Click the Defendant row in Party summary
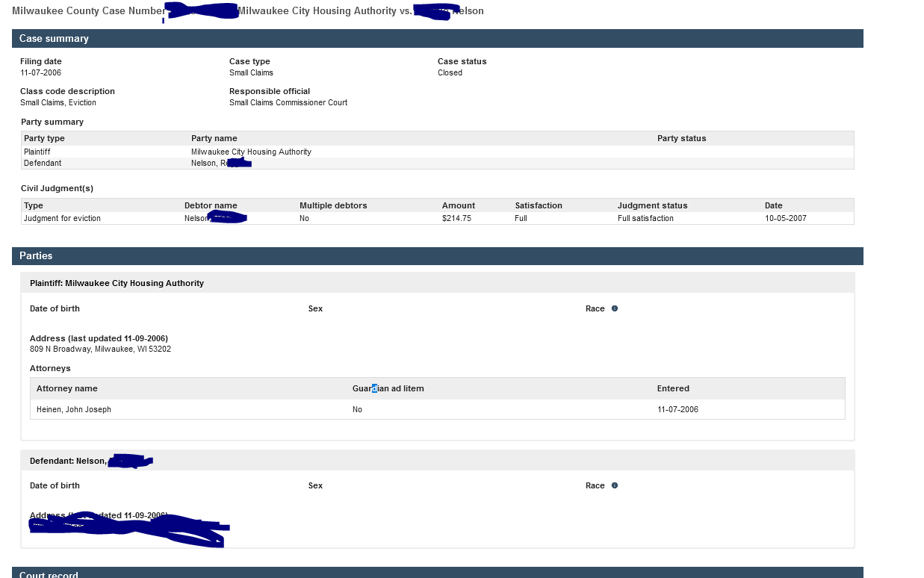924x578 pixels. tap(438, 163)
